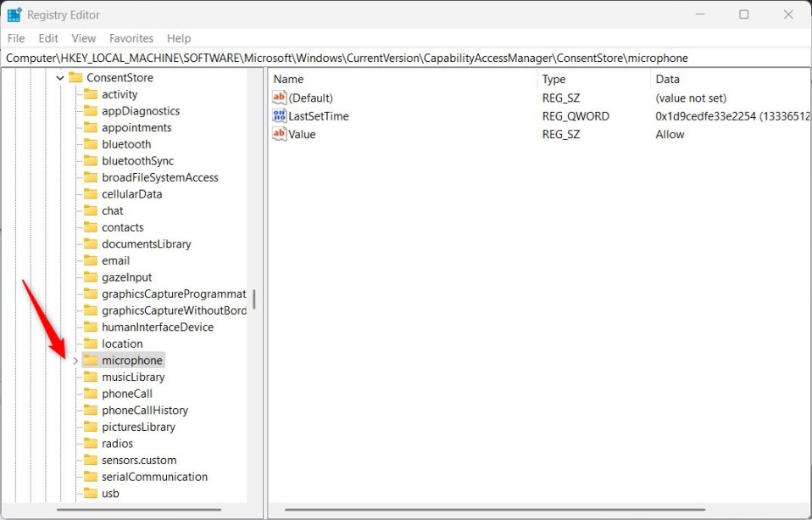
Task: Select the LastSetTime value name
Action: coord(319,116)
